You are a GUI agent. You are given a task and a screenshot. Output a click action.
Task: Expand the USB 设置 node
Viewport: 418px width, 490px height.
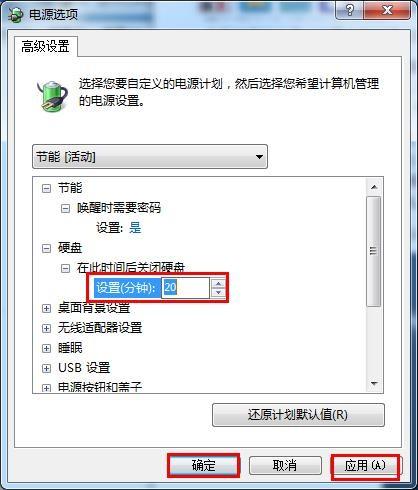pyautogui.click(x=46, y=368)
